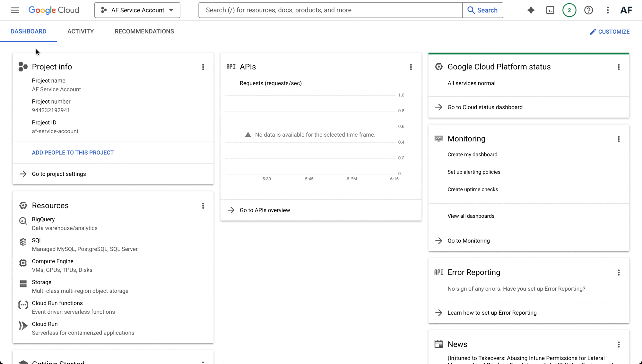The width and height of the screenshot is (642, 364).
Task: Focus the resources search field
Action: tap(330, 10)
